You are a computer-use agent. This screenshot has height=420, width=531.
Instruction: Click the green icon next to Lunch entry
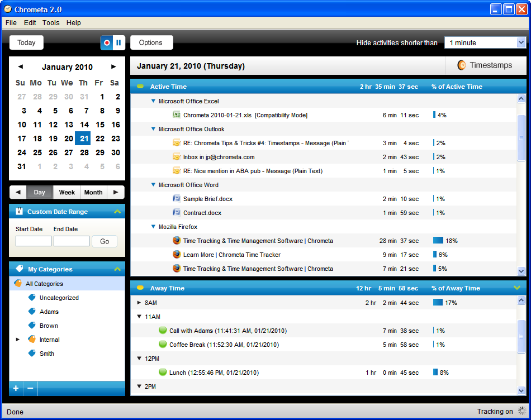(163, 373)
